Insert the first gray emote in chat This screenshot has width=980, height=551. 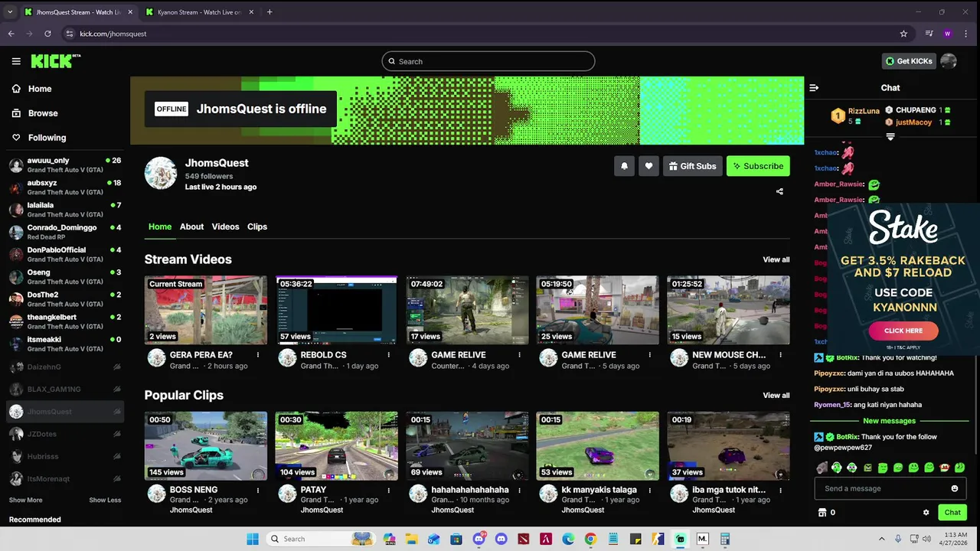pos(822,468)
